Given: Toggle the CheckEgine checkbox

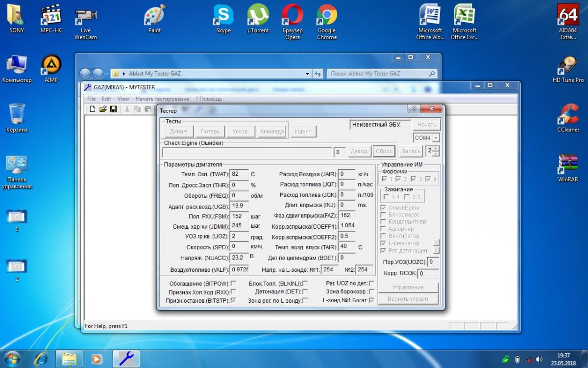Looking at the screenshot, I should [384, 208].
